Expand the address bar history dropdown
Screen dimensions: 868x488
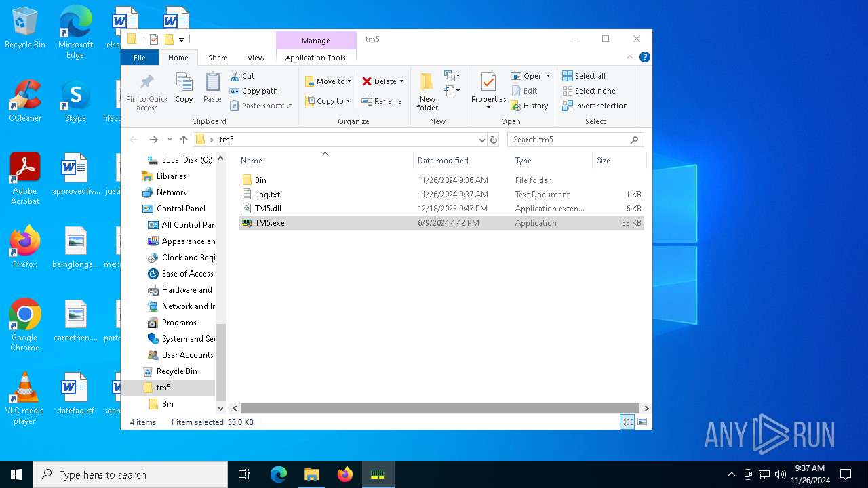(x=481, y=140)
